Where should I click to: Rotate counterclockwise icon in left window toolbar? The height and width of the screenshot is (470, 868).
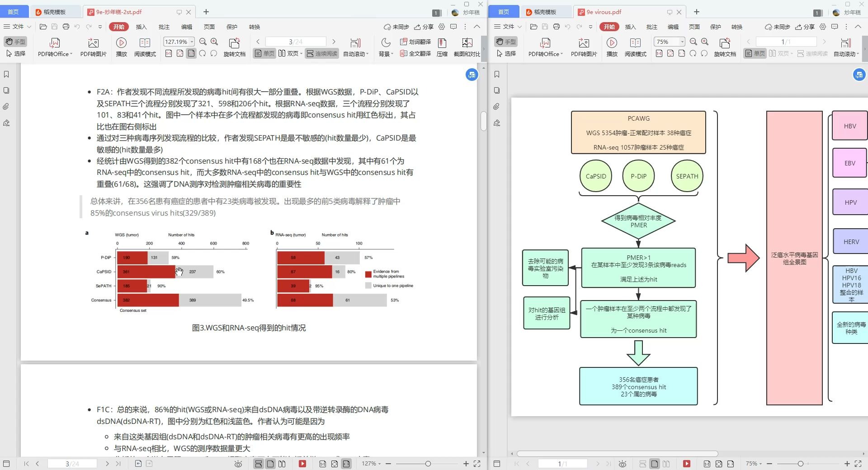(214, 53)
